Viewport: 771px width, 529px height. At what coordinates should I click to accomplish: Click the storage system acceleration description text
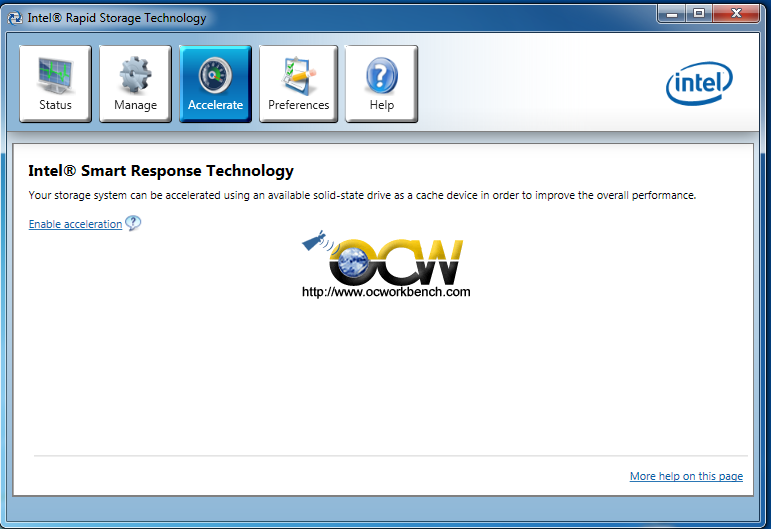pyautogui.click(x=362, y=195)
